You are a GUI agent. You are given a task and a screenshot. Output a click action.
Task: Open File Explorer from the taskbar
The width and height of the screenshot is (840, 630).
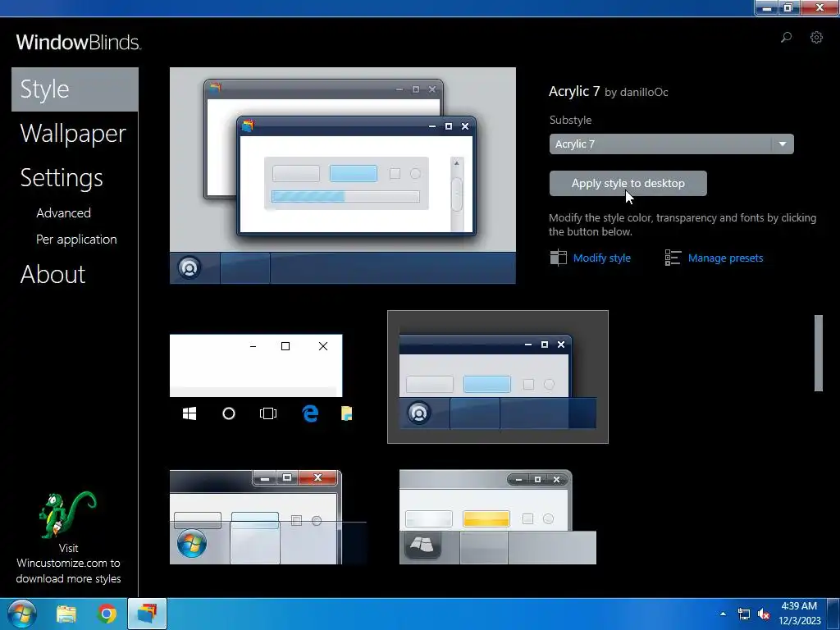pyautogui.click(x=66, y=614)
